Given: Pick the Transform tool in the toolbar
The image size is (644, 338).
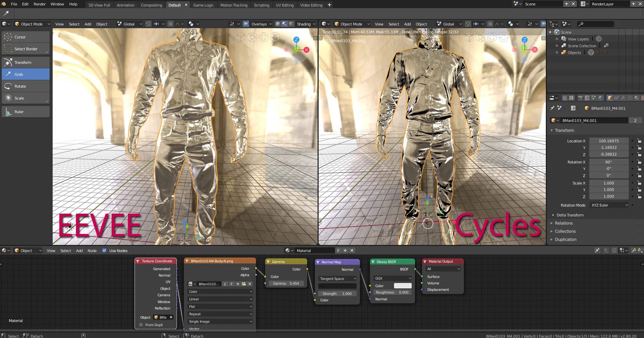Looking at the screenshot, I should [x=26, y=63].
